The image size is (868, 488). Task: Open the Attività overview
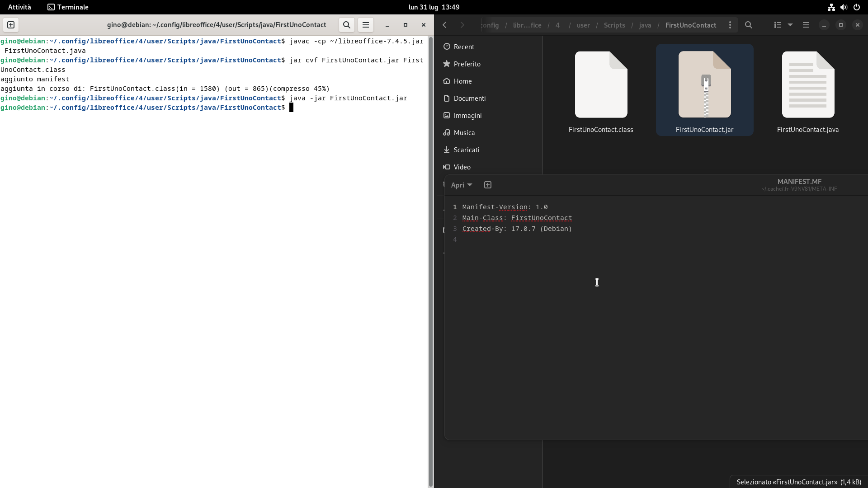point(19,7)
